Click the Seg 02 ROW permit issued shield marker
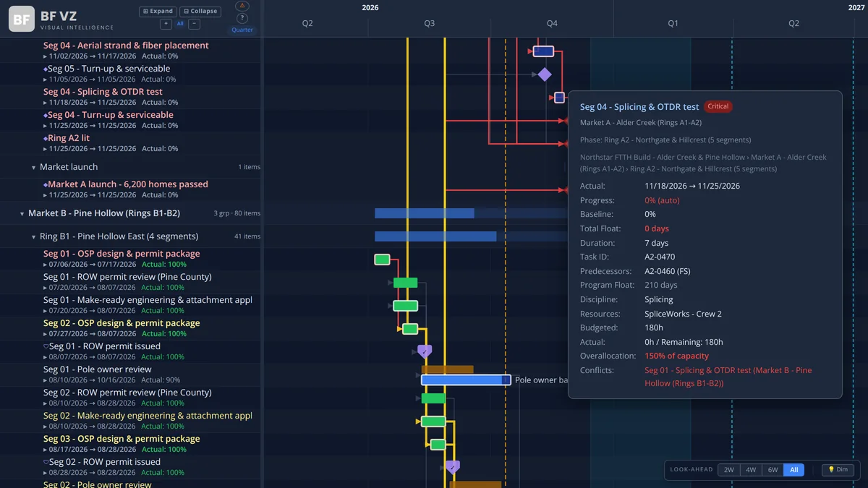Screen dimensions: 868x488 pyautogui.click(x=452, y=467)
